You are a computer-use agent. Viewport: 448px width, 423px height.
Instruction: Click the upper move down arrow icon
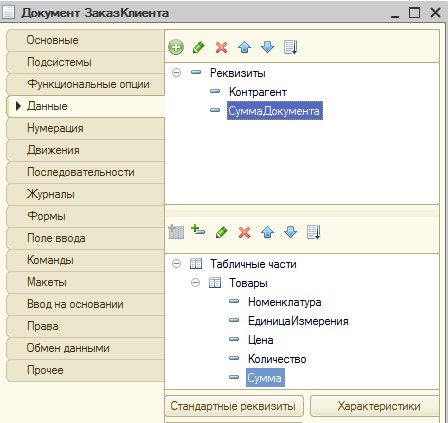coord(267,47)
